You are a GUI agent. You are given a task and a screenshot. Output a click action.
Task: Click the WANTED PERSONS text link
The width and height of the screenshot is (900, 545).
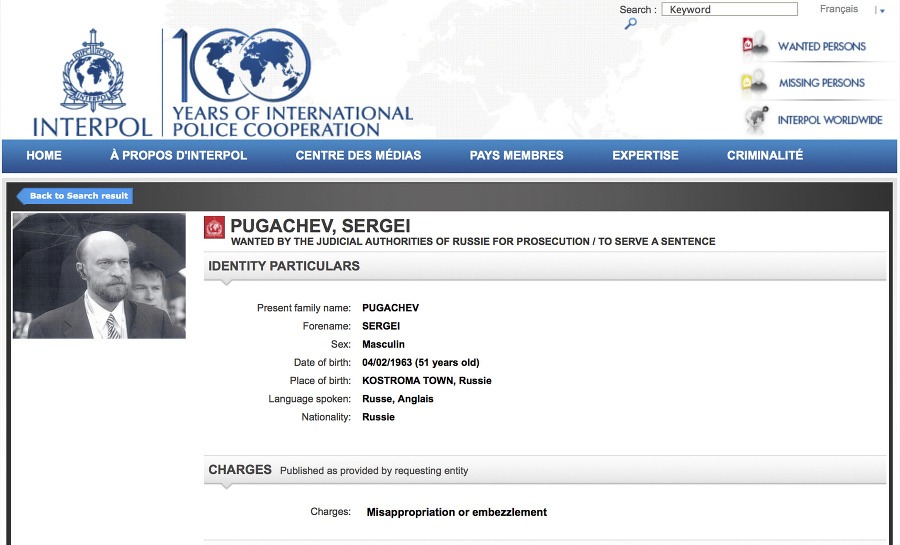point(822,46)
